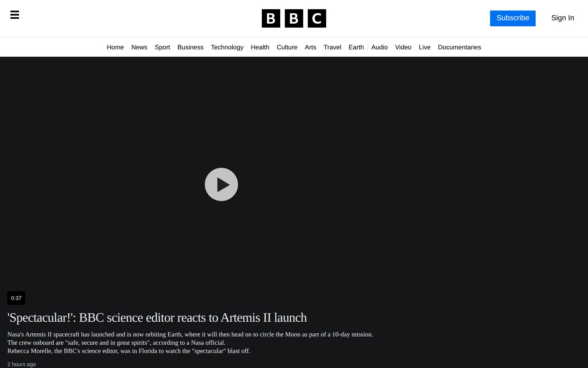Open the News section
The image size is (588, 368).
139,47
